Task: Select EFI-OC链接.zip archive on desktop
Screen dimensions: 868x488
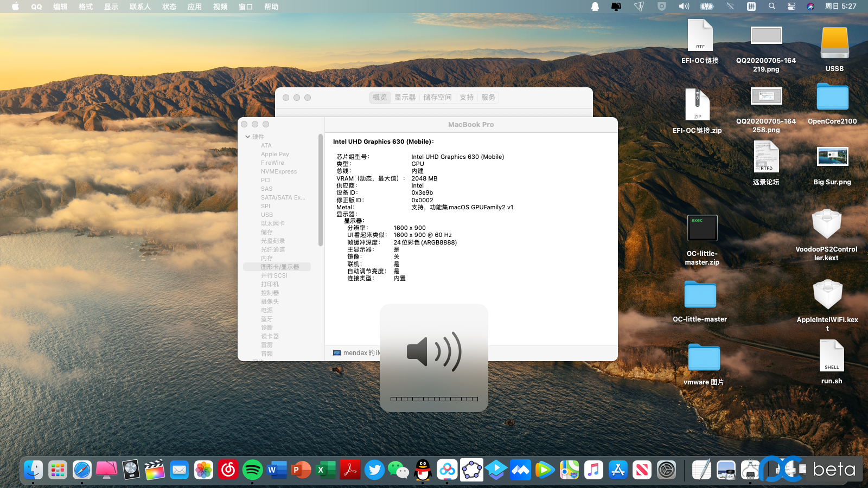Action: click(697, 111)
